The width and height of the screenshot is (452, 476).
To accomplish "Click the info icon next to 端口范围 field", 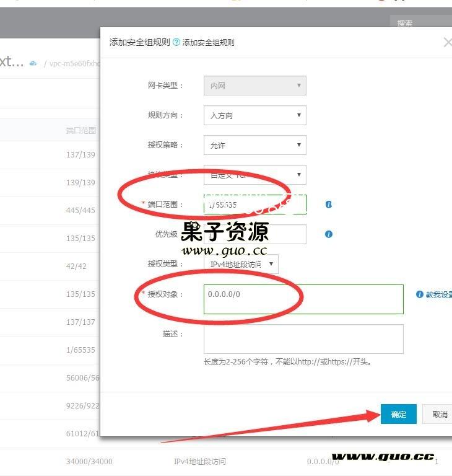I will (329, 204).
